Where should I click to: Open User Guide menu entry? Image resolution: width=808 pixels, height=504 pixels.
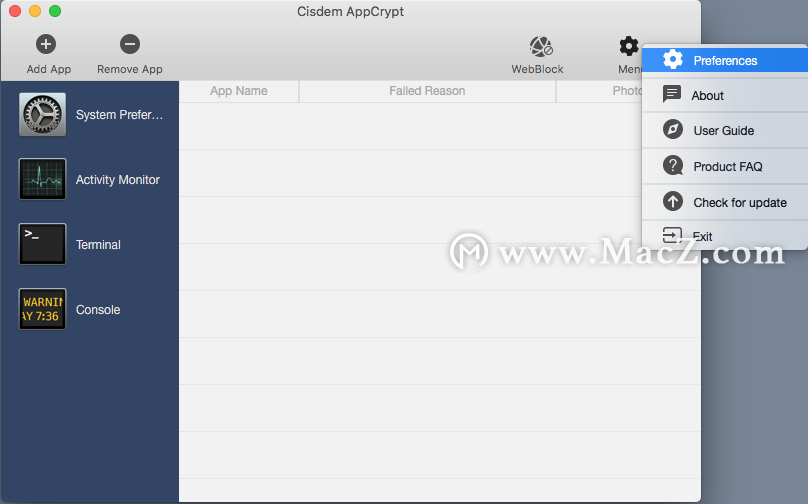(x=725, y=130)
